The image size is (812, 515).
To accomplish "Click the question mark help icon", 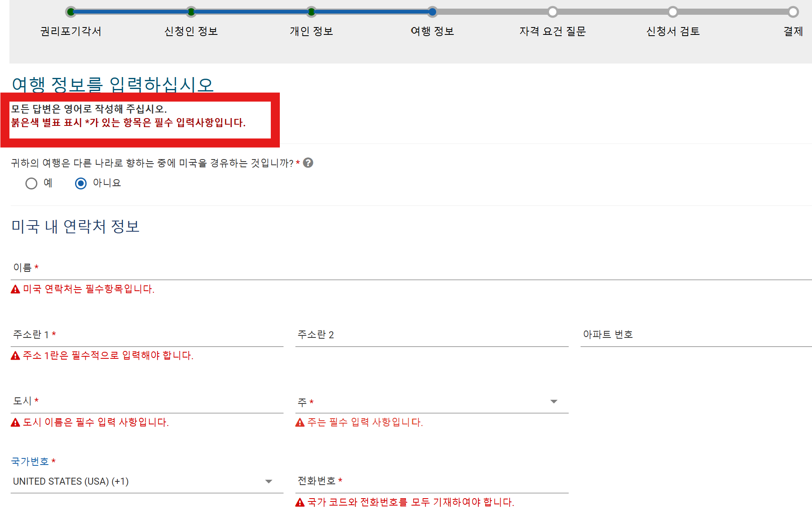I will [307, 163].
